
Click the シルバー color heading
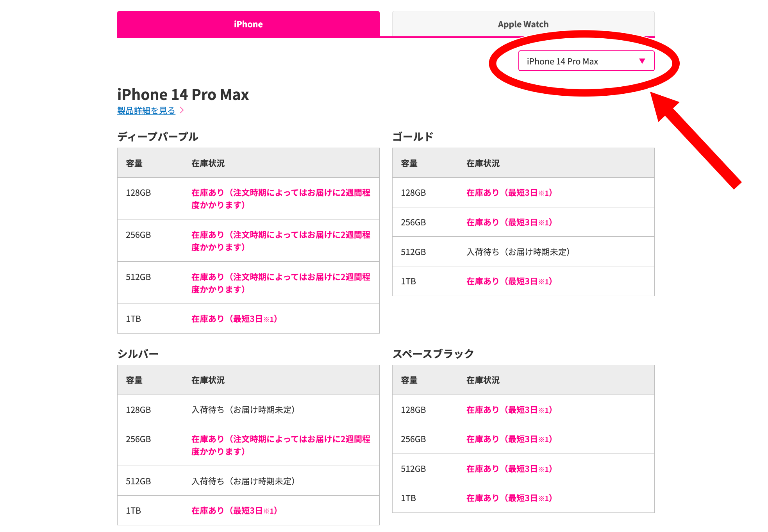pyautogui.click(x=138, y=354)
